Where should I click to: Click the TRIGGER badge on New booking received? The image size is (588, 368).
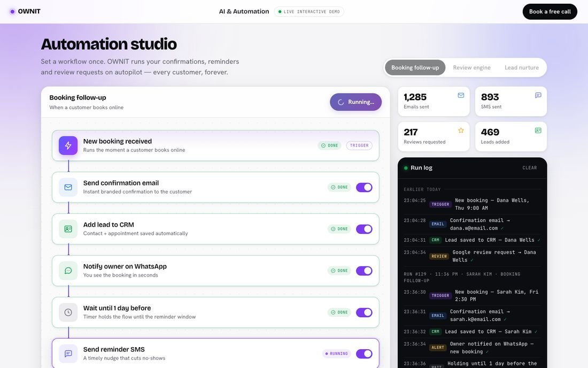point(359,145)
